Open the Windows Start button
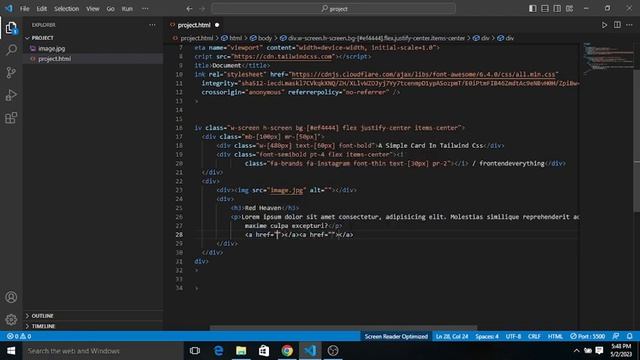The height and width of the screenshot is (360, 640). click(x=11, y=351)
